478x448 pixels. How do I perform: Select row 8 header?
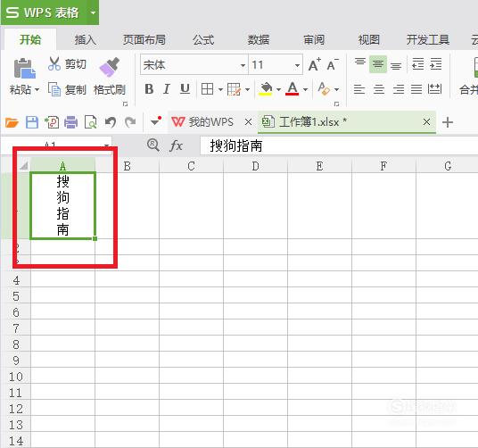click(16, 344)
